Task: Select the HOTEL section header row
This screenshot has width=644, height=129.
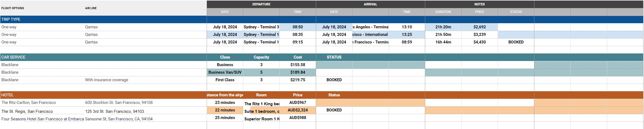Action: (x=8, y=95)
